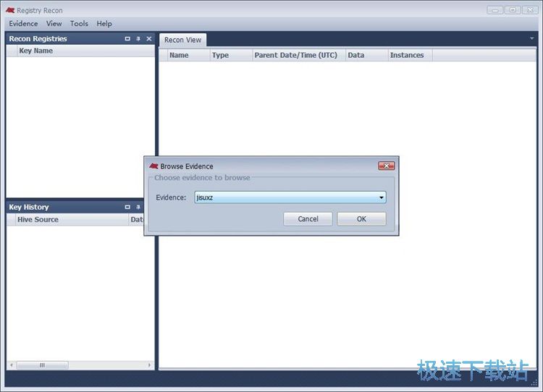Viewport: 543px width, 392px height.
Task: Sort by Type column header
Action: pyautogui.click(x=231, y=56)
